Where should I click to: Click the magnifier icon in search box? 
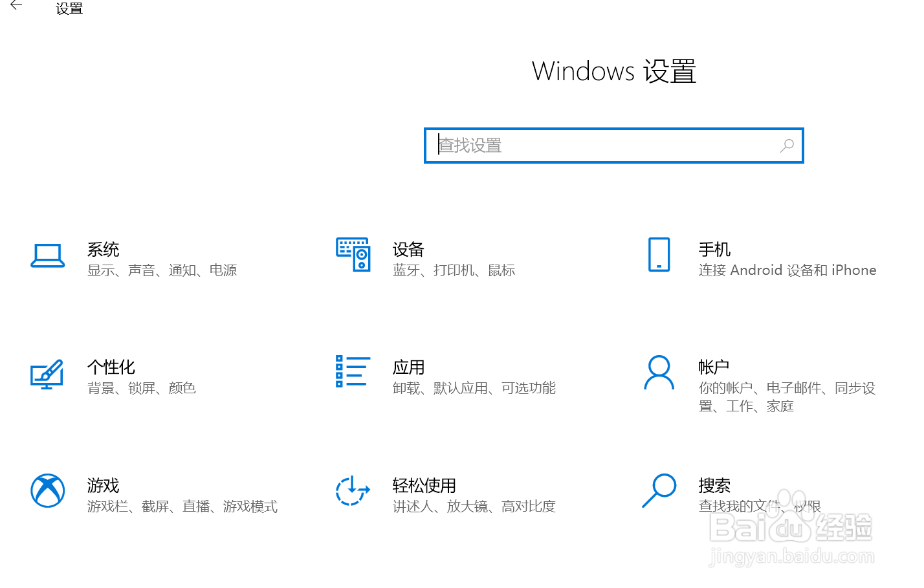pos(787,146)
